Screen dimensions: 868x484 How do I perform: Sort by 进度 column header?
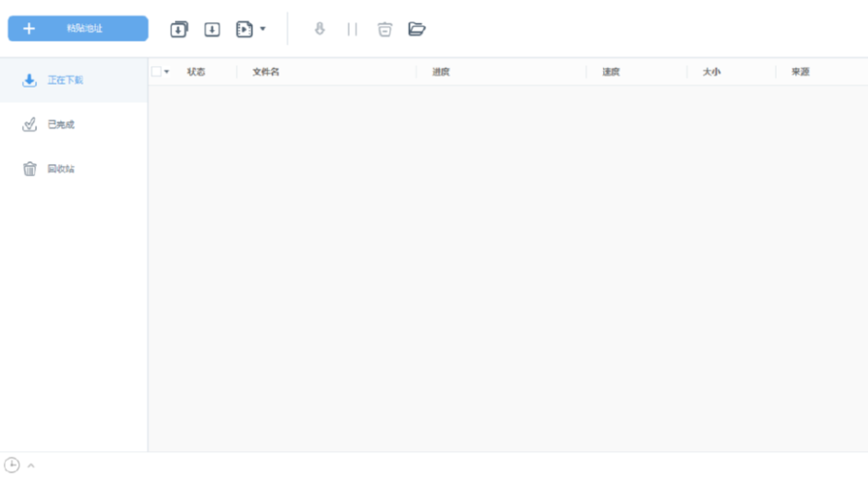coord(441,72)
